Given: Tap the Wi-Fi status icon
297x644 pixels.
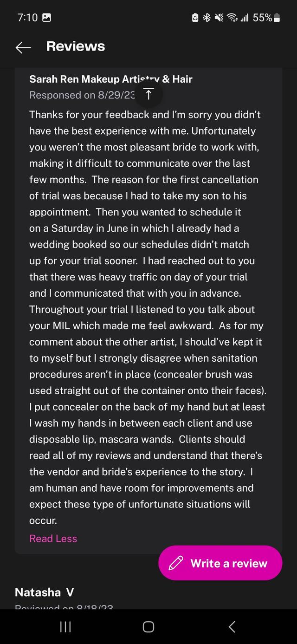Looking at the screenshot, I should 232,18.
